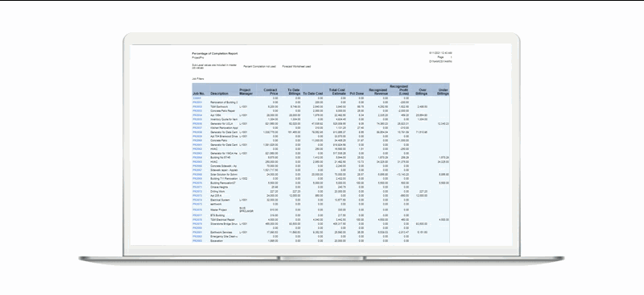Click the Total Cost Estimate column header

[337, 91]
